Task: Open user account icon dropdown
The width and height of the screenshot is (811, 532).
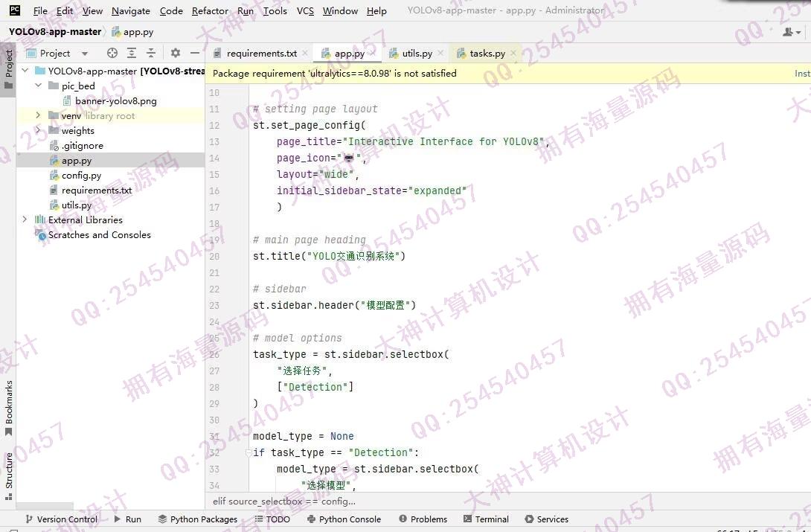Action: point(792,32)
